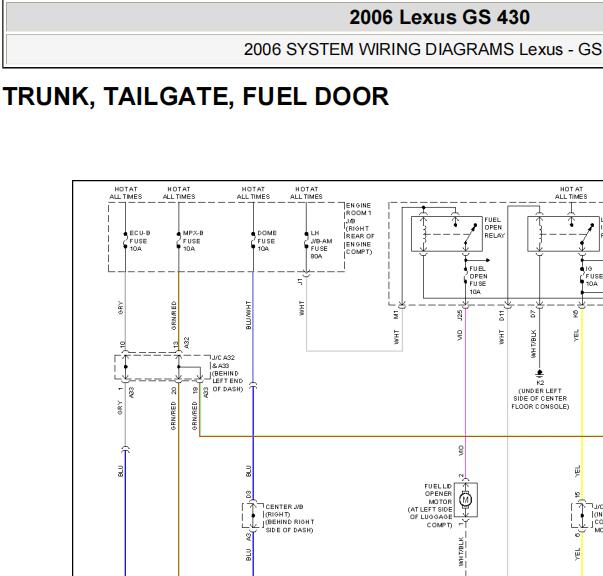Click the FUEL OPEN RELAY switch symbol
The height and width of the screenshot is (576, 603).
470,233
